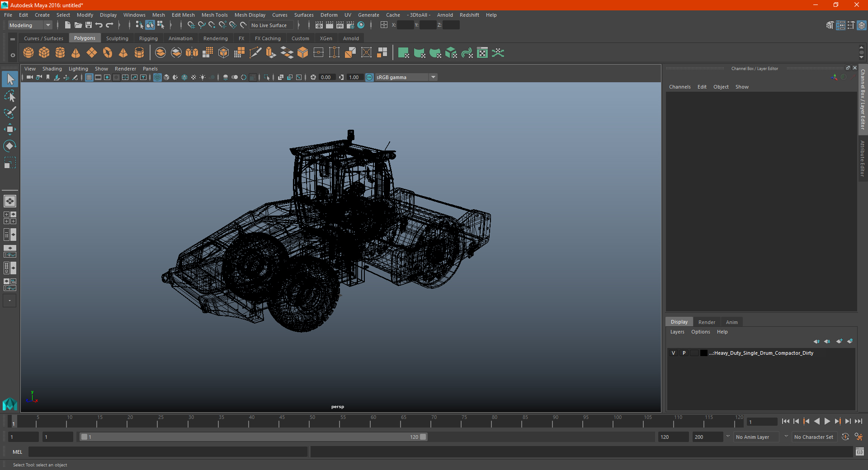The image size is (868, 470).
Task: Create a polygon cone from the shelf
Action: tap(76, 53)
